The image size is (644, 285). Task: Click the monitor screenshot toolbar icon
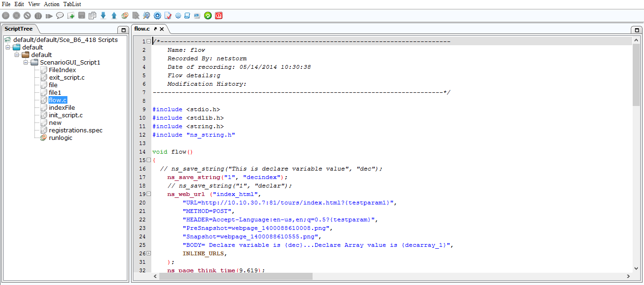point(197,16)
